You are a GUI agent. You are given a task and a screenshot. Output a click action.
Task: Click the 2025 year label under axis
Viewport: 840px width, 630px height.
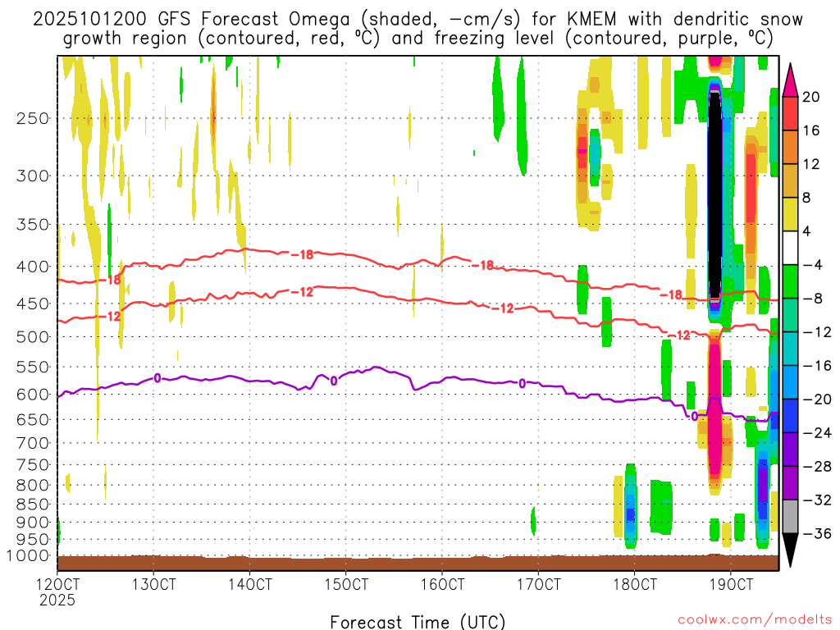pos(57,600)
